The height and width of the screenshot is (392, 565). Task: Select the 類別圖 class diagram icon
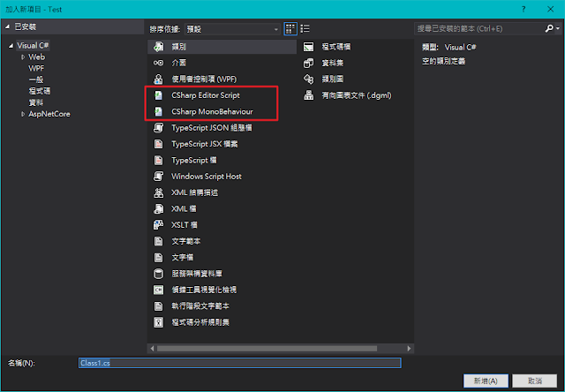point(309,79)
